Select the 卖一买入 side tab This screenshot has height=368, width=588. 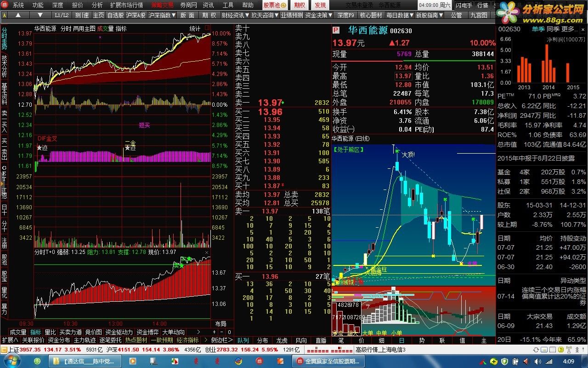(x=5, y=121)
